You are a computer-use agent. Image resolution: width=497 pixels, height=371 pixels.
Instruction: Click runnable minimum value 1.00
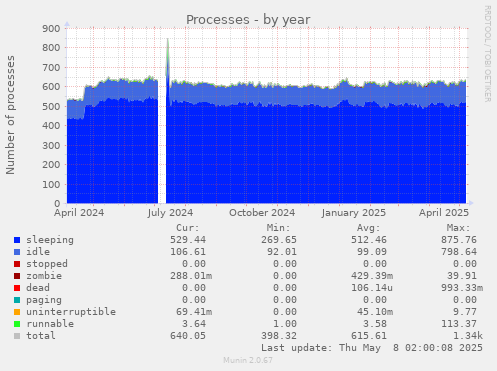pyautogui.click(x=285, y=324)
